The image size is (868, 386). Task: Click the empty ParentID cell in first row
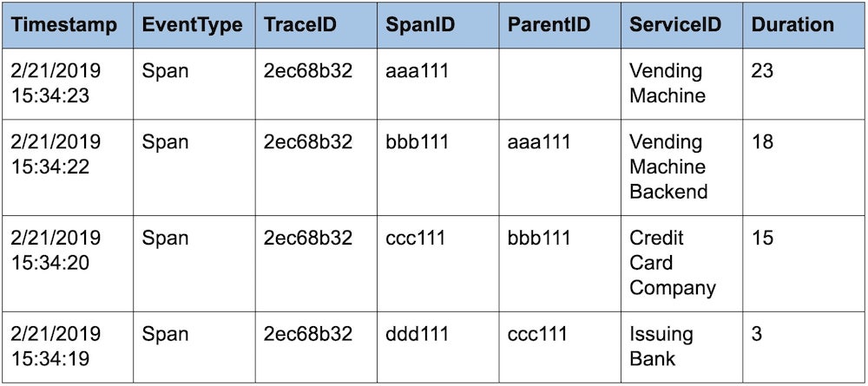560,84
